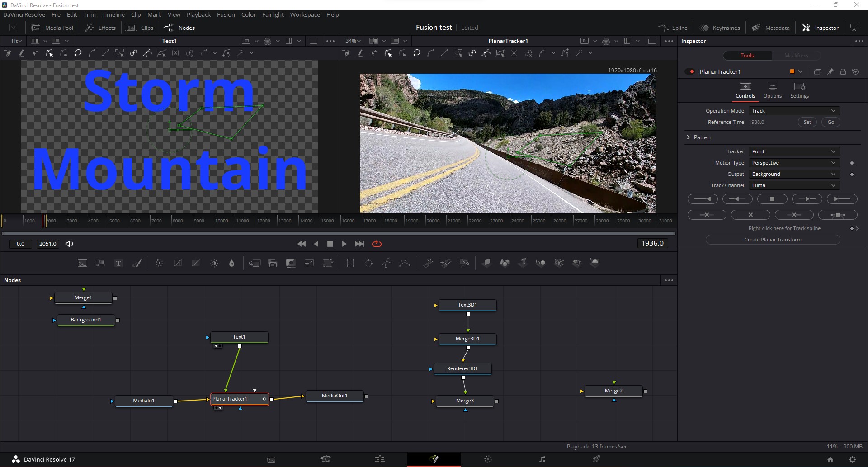Toggle the Spline editor panel
The width and height of the screenshot is (868, 467).
(x=673, y=28)
